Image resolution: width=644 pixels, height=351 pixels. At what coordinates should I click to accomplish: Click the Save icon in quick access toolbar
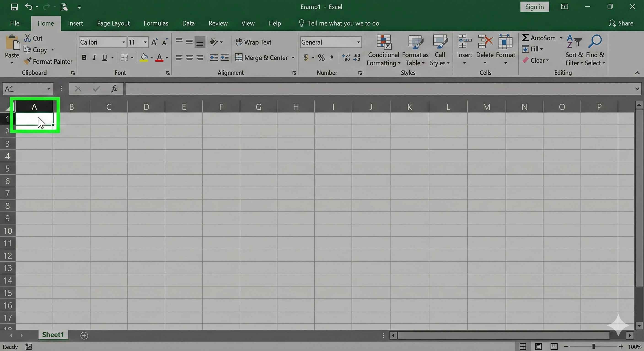click(x=14, y=7)
